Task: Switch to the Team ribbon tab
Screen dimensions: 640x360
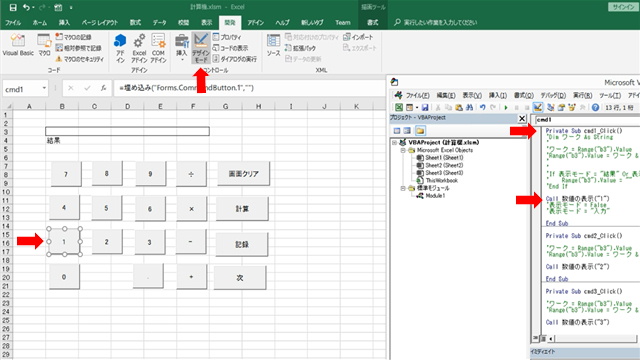Action: [343, 22]
